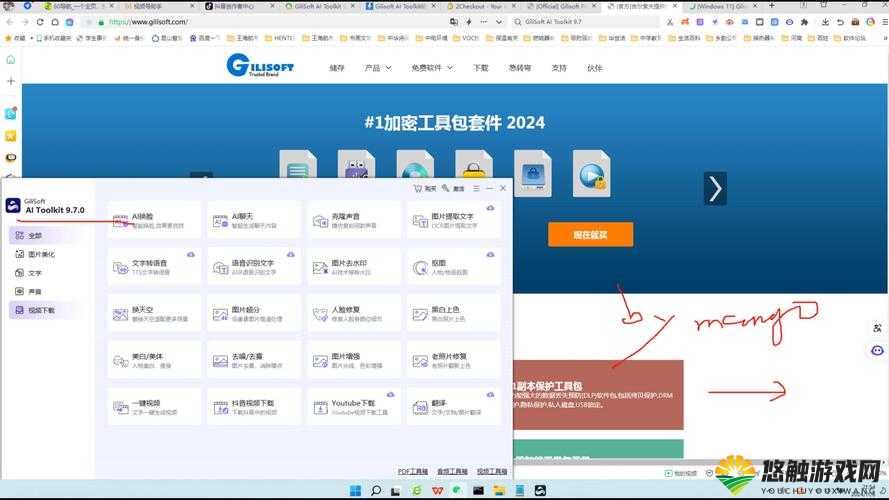Open the AI换脸 face swap tool

pos(154,220)
